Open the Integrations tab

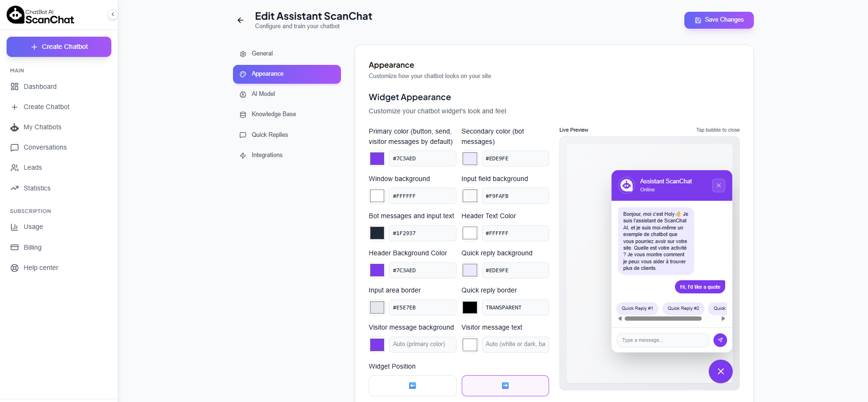point(287,155)
